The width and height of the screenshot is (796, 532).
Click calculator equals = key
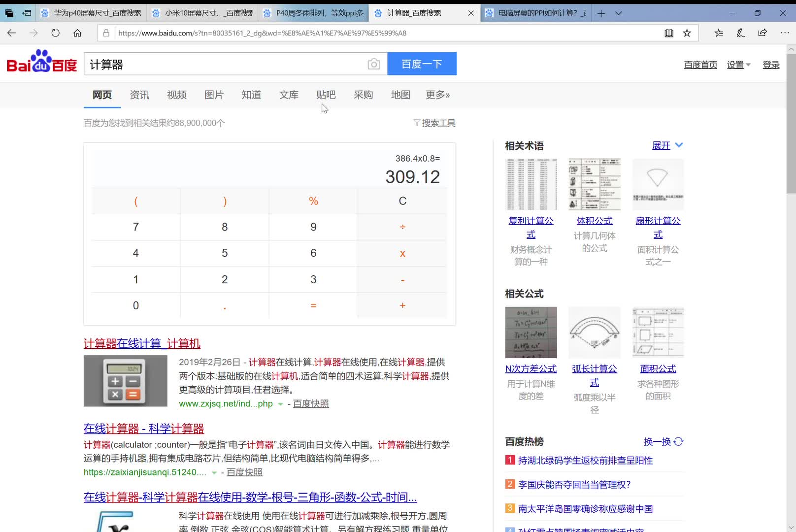pyautogui.click(x=313, y=305)
